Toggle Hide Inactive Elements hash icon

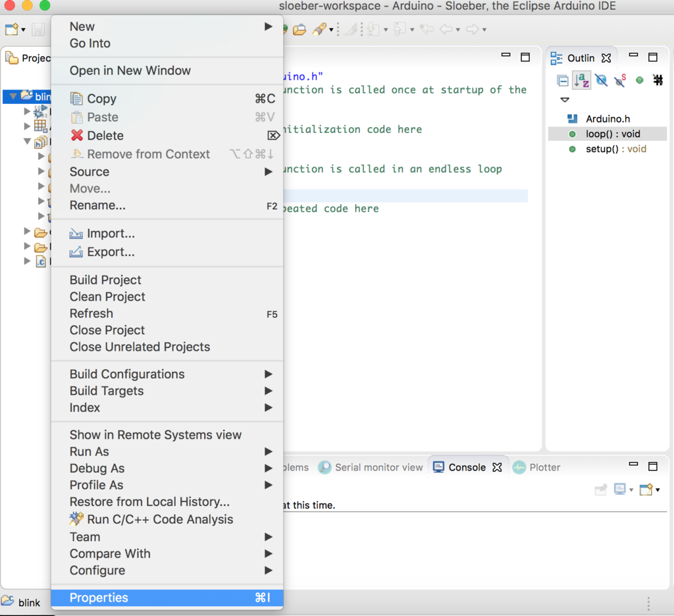(x=658, y=80)
